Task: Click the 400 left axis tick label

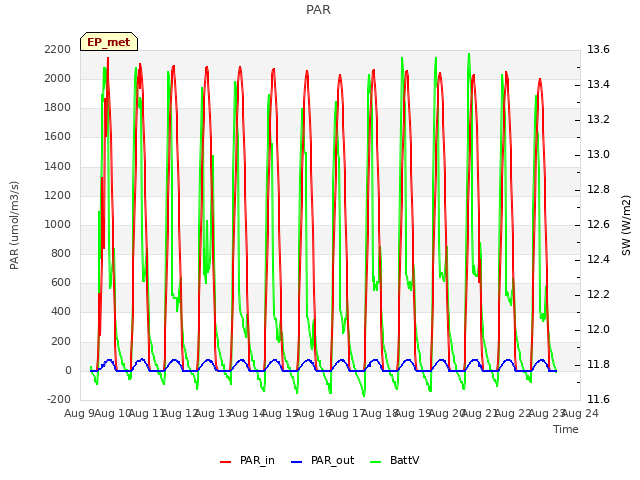Action: 61,312
